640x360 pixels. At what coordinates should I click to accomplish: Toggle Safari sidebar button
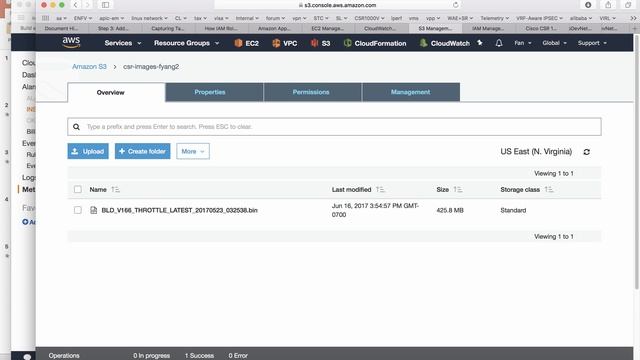[105, 5]
